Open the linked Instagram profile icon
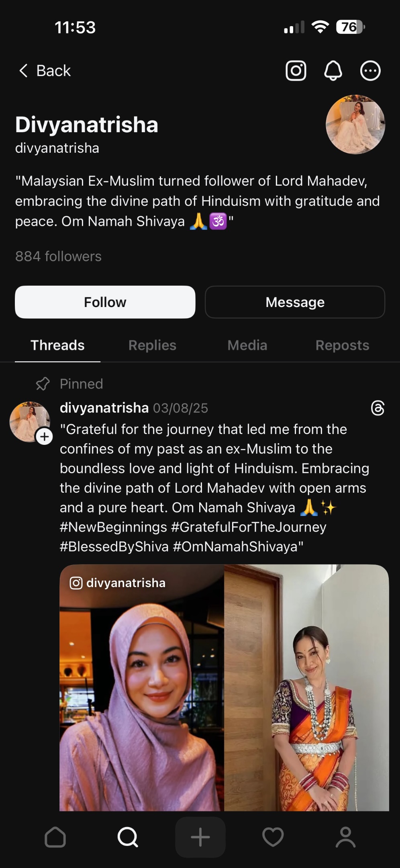 (x=296, y=71)
